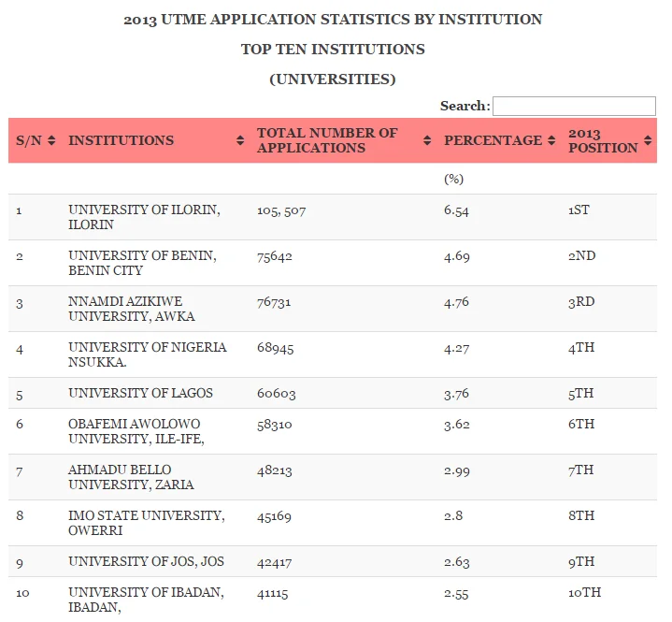Click percentage value 2.63

coord(457,562)
